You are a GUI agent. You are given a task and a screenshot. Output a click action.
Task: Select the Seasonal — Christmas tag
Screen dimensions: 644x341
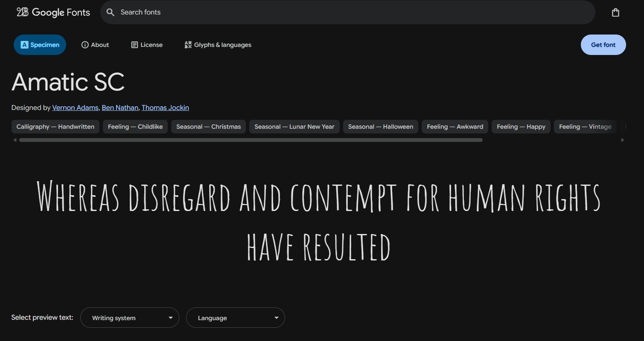[x=208, y=127]
